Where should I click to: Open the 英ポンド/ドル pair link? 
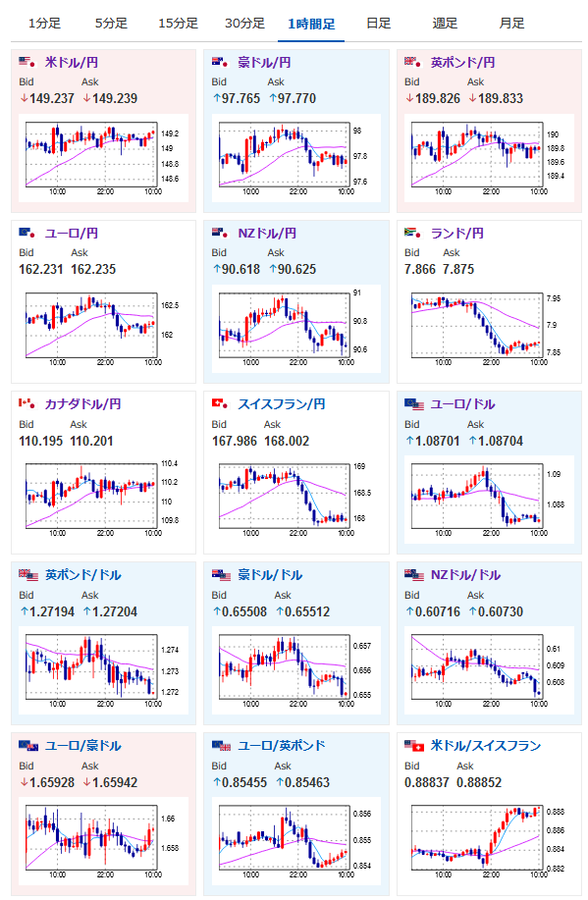83,574
